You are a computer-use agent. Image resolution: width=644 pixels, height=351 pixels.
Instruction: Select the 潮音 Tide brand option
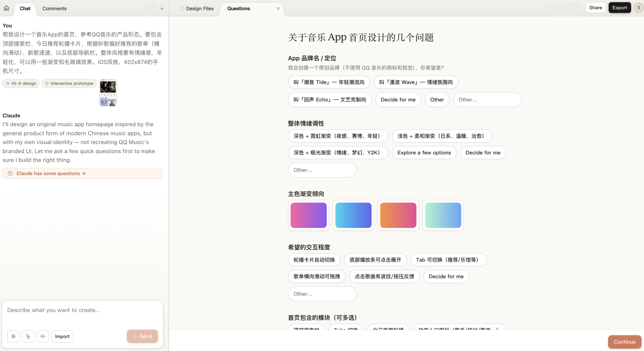pos(329,82)
